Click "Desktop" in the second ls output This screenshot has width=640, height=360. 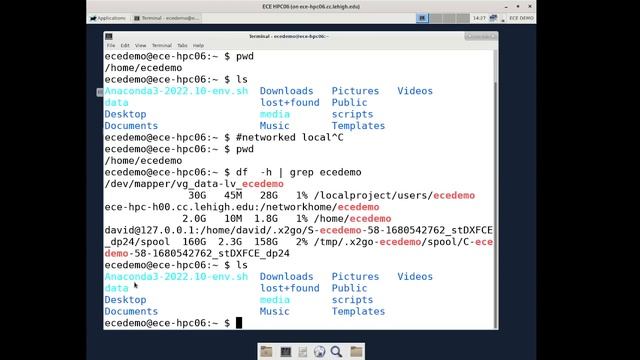click(x=125, y=300)
